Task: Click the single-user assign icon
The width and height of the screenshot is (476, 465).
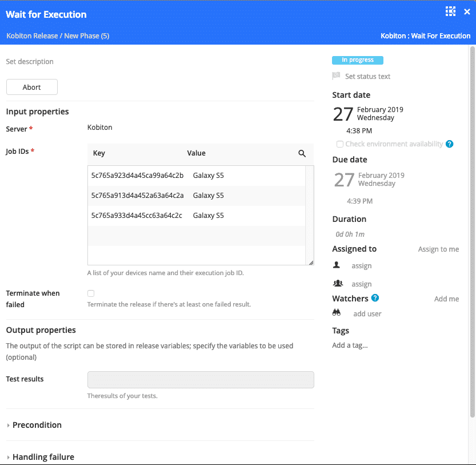Action: (337, 265)
